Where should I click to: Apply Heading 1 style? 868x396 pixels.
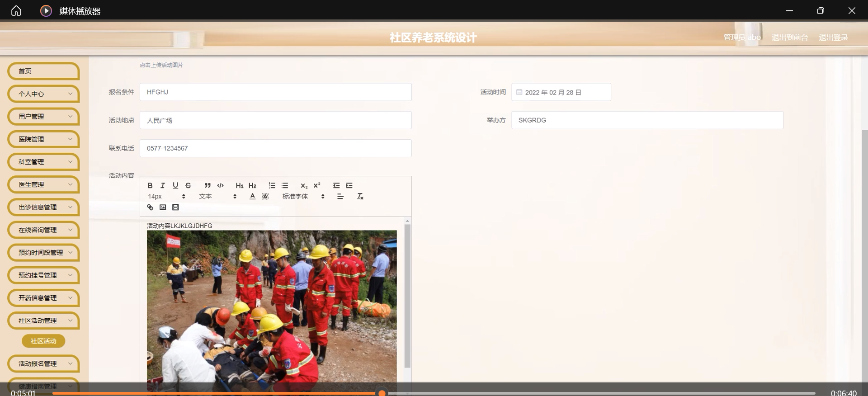pos(240,185)
